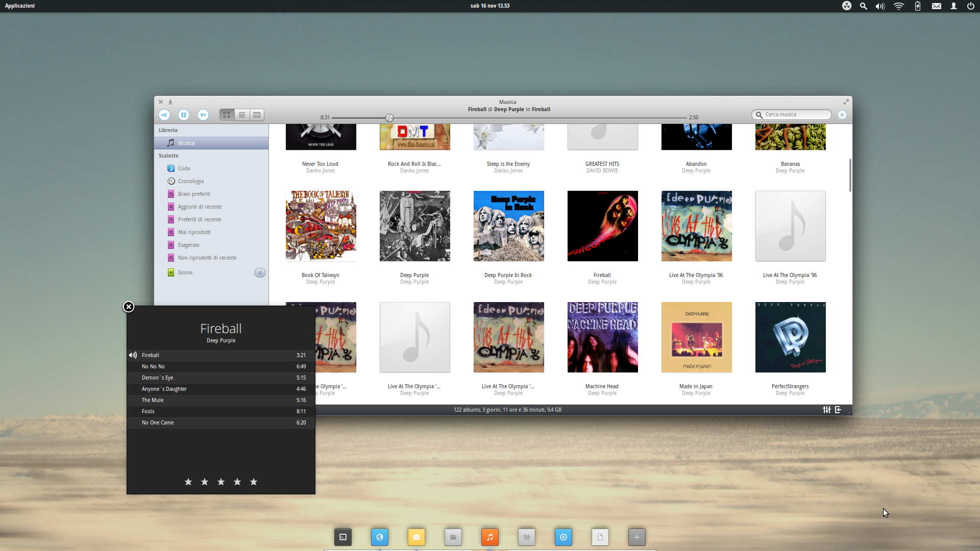980x551 pixels.
Task: Launch Terminal from the dock
Action: point(343,537)
